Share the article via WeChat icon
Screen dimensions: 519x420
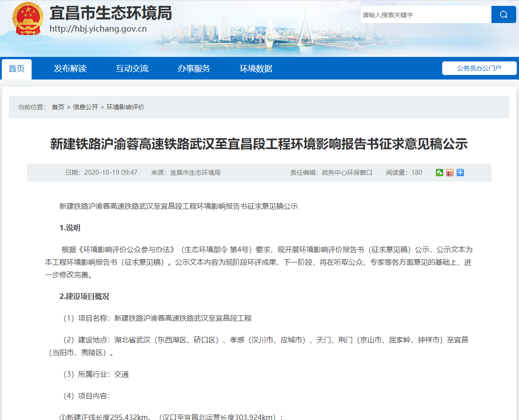[x=440, y=173]
